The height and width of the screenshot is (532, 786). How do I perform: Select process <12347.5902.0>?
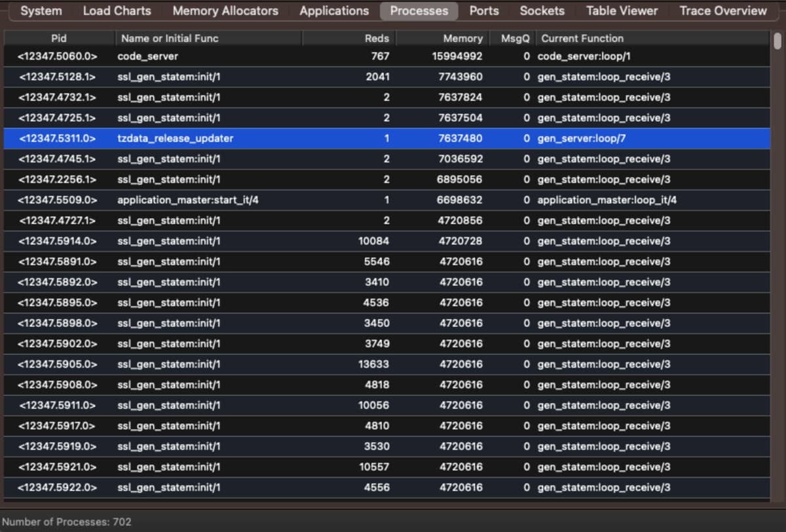(x=386, y=344)
